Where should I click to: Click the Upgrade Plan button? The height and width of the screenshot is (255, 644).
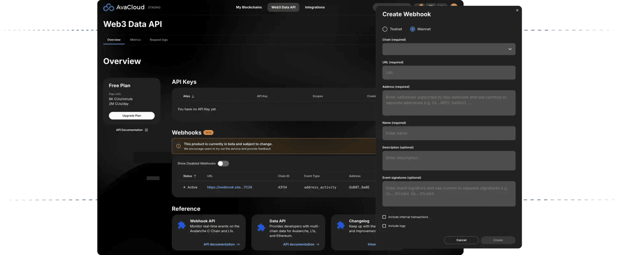131,116
